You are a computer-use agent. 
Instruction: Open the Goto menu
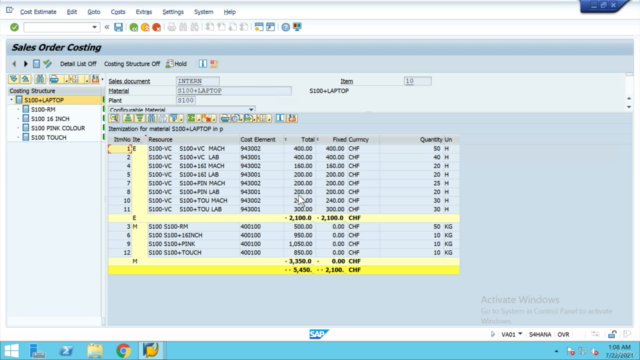pos(94,12)
